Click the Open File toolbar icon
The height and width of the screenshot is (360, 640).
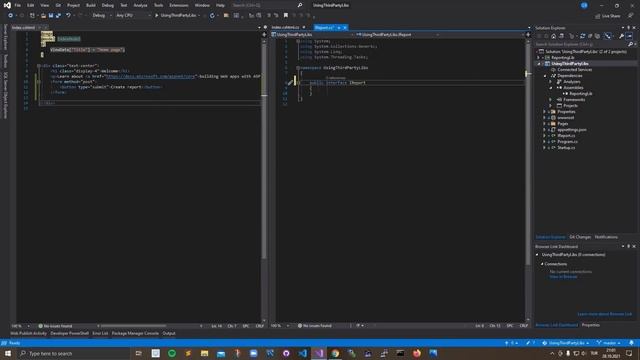click(x=43, y=16)
